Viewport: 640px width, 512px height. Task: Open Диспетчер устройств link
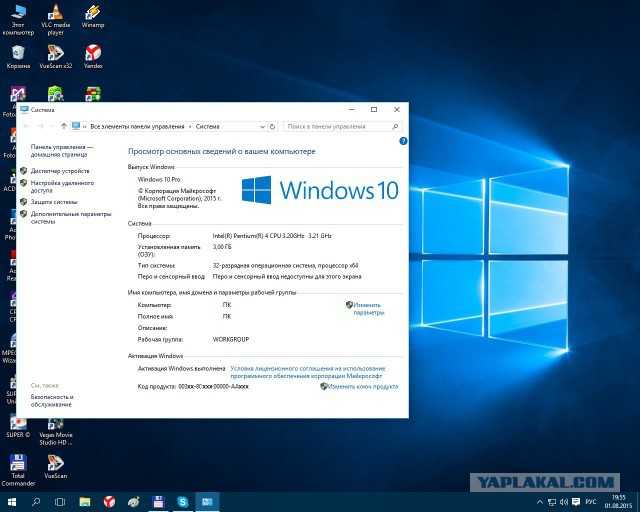point(60,171)
